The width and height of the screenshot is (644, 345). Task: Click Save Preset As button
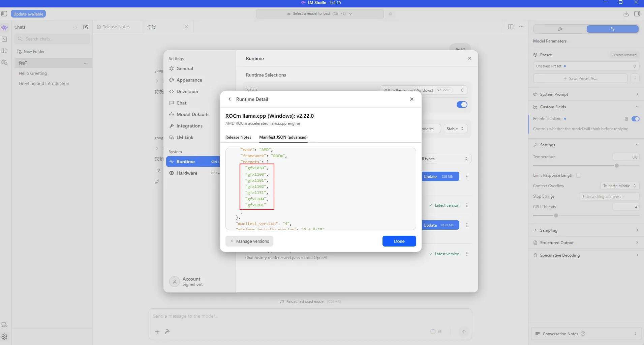(580, 78)
